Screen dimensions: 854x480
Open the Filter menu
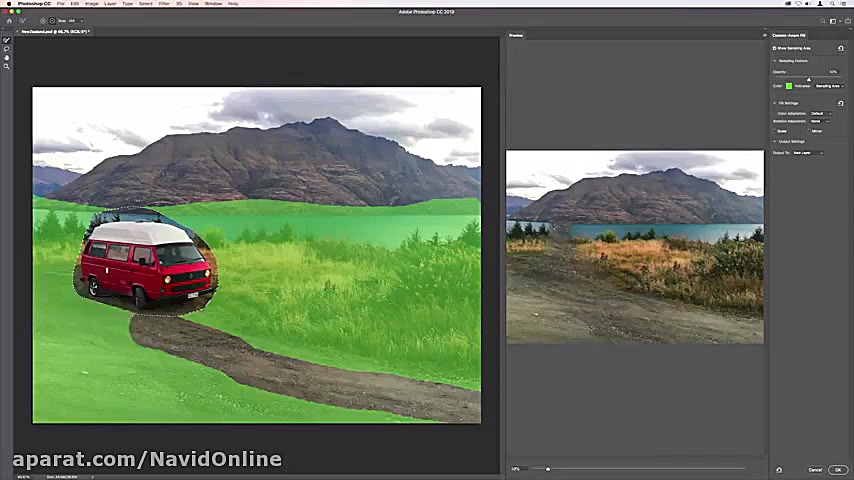pos(164,3)
